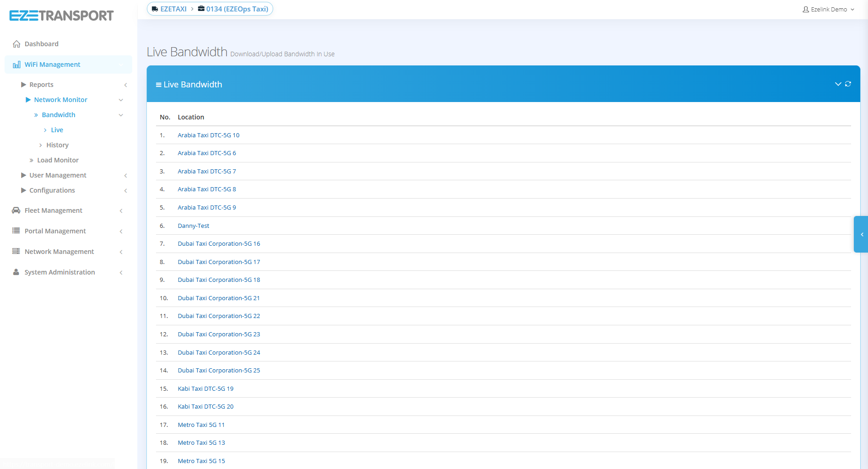The image size is (868, 469).
Task: Open location Arabia Taxi DTC-5G 9
Action: coord(207,207)
